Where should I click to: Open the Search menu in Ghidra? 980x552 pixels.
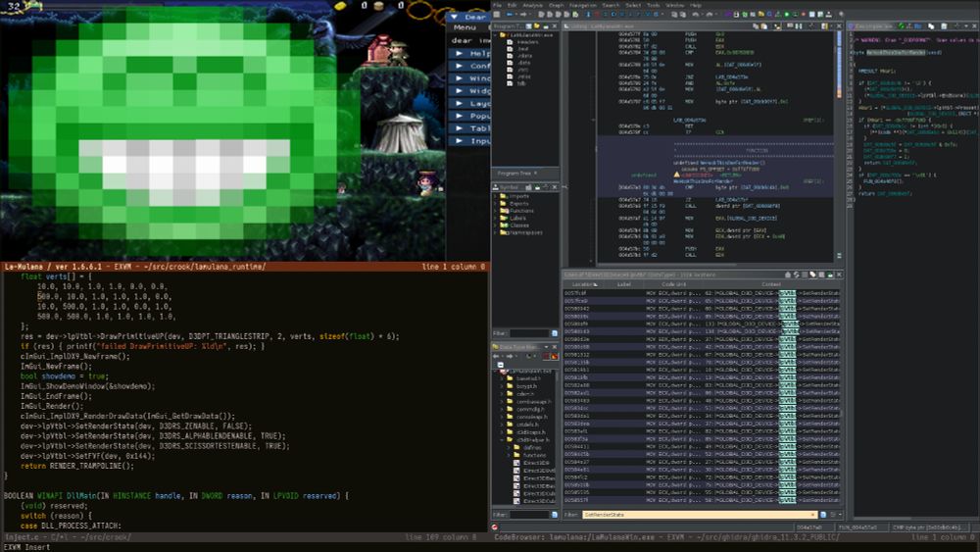[611, 5]
